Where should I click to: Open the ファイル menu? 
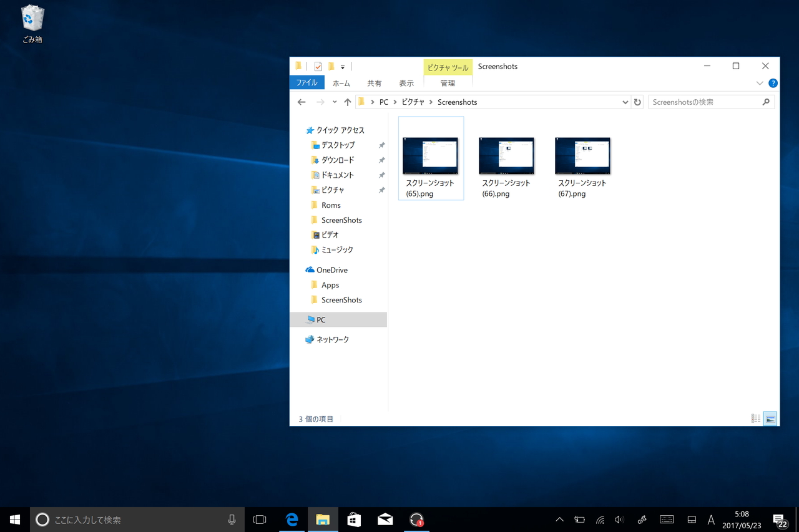click(306, 82)
